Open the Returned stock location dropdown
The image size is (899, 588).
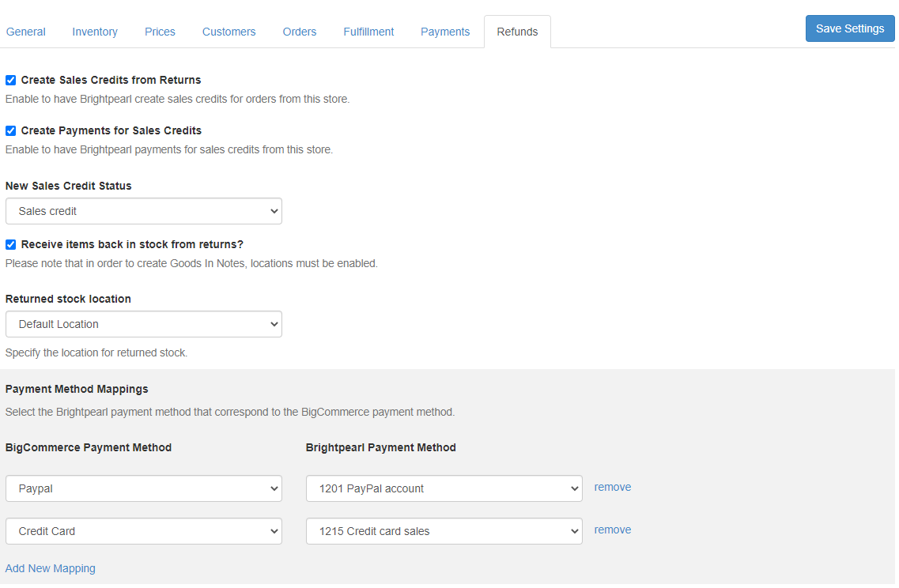pos(143,324)
